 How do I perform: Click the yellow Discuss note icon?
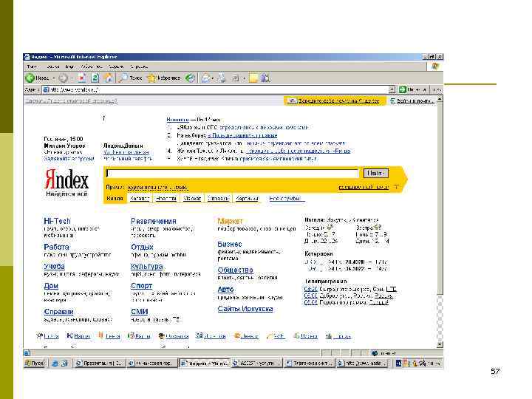tap(253, 78)
